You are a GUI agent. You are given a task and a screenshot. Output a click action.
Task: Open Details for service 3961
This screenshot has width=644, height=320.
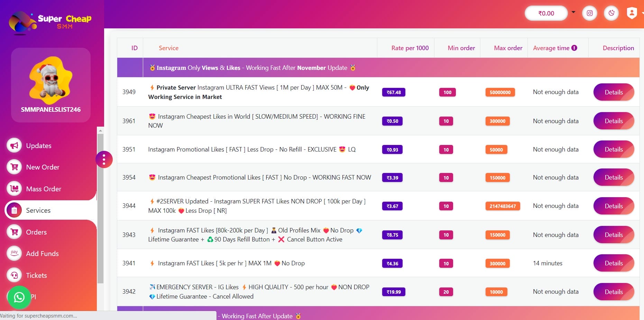tap(614, 121)
